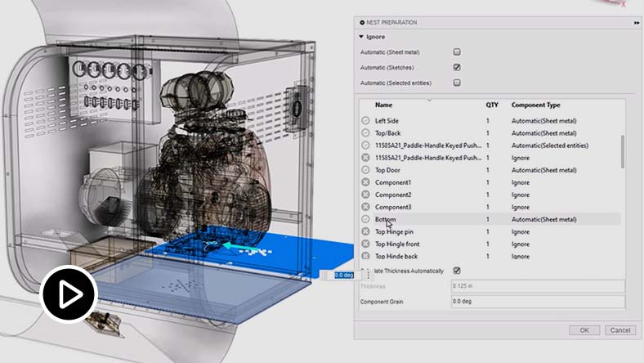Viewport: 644px width, 363px height.
Task: Tick the Automatic (Selected entities) checkbox
Action: 457,83
